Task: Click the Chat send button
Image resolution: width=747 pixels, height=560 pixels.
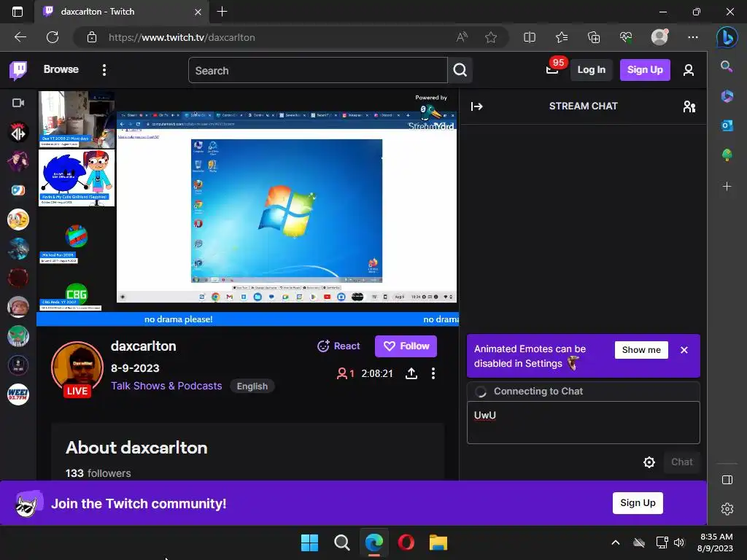Action: click(x=682, y=462)
